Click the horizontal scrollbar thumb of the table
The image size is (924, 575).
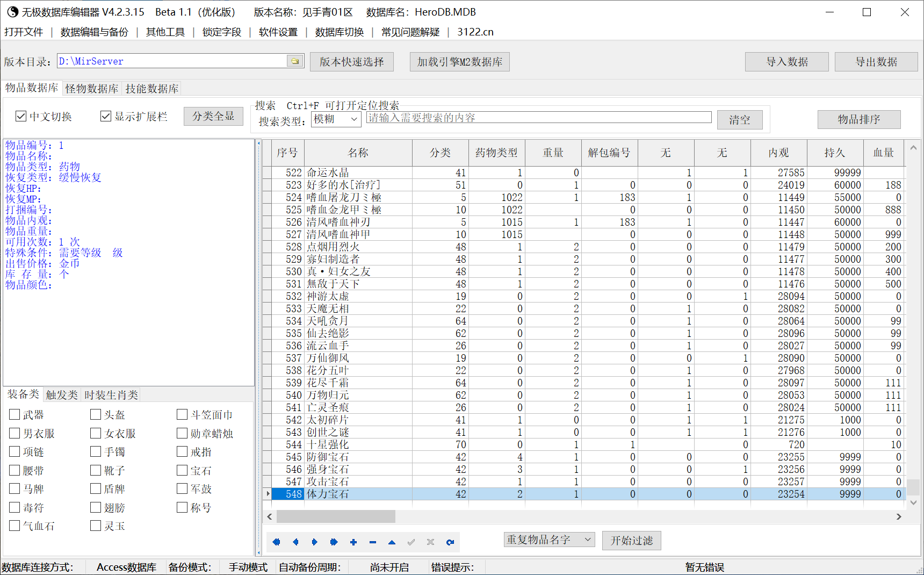pyautogui.click(x=336, y=516)
